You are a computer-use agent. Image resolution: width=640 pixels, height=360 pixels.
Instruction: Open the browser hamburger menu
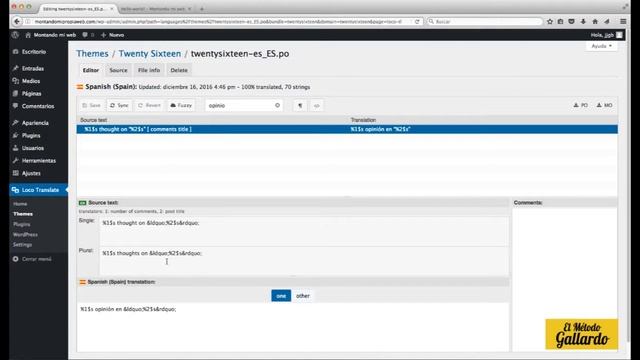(x=623, y=22)
